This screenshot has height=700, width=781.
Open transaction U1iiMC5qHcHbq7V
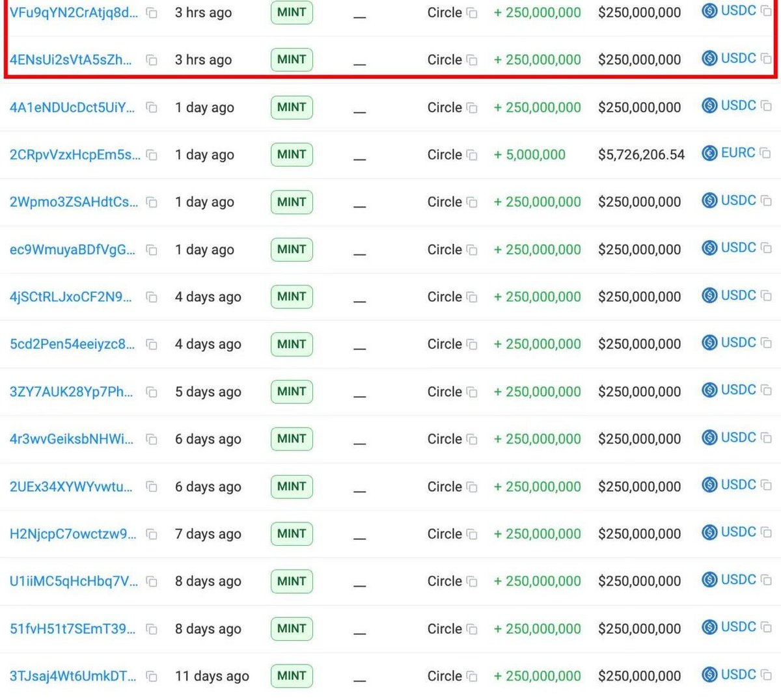pos(74,582)
